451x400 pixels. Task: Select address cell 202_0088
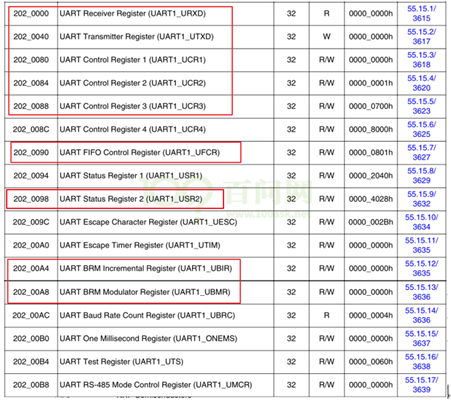[x=31, y=106]
